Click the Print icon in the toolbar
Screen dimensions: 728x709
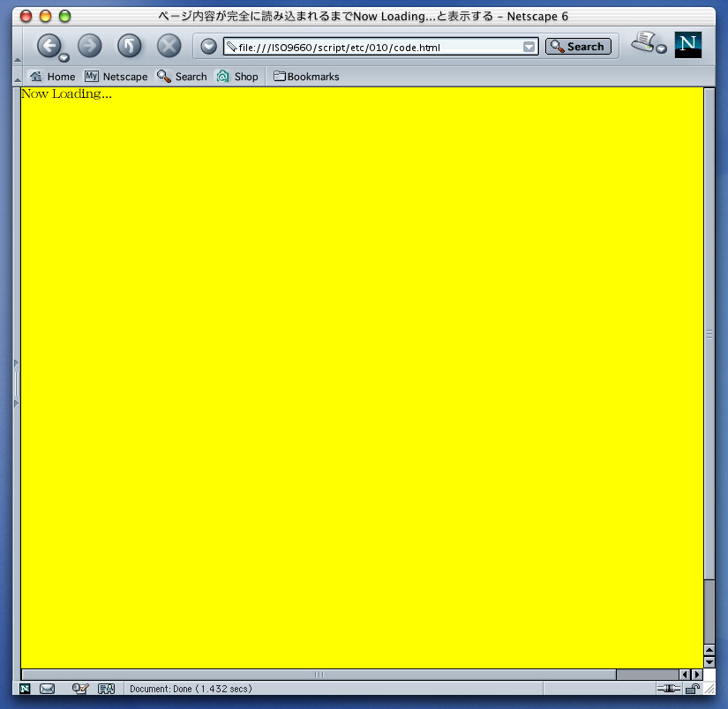pyautogui.click(x=643, y=42)
